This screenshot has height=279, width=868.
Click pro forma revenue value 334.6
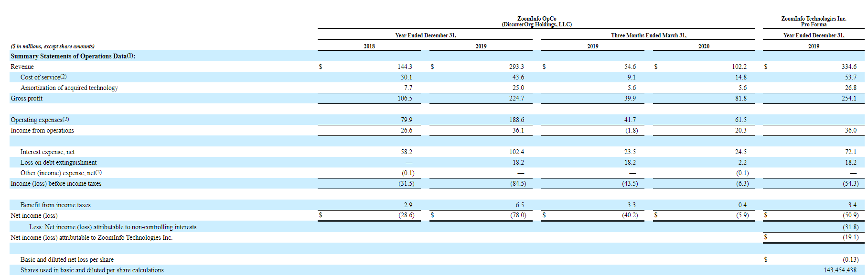(849, 67)
